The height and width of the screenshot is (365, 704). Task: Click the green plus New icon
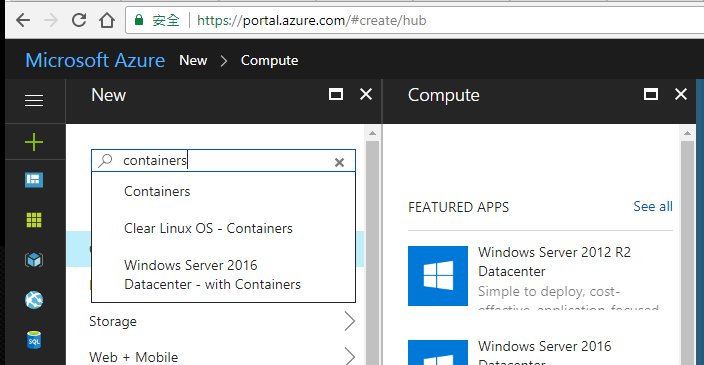pyautogui.click(x=34, y=142)
